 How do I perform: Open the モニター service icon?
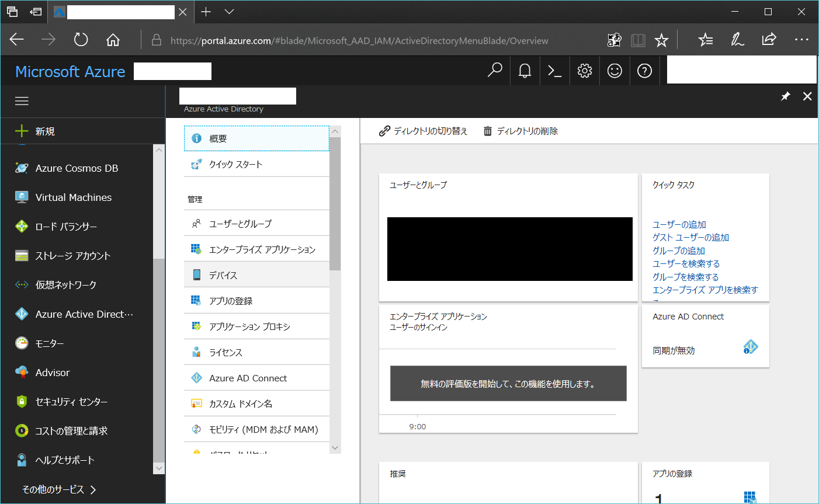[22, 343]
